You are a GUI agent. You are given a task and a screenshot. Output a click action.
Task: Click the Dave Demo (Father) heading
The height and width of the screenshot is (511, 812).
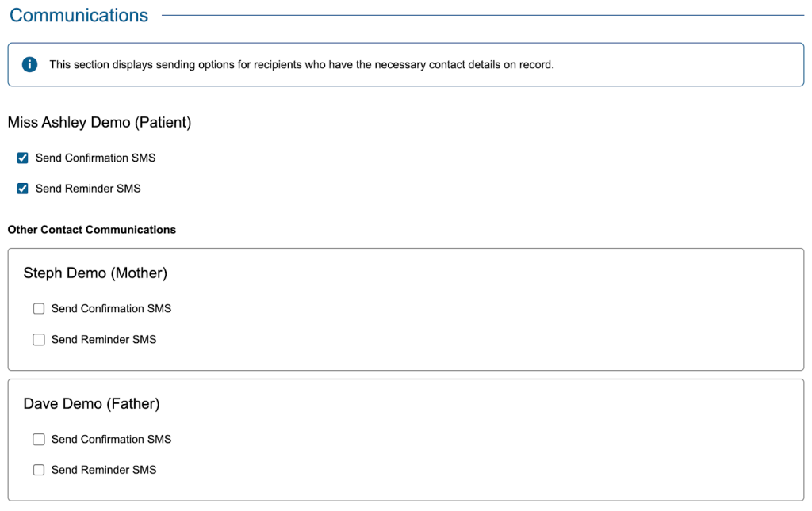91,404
